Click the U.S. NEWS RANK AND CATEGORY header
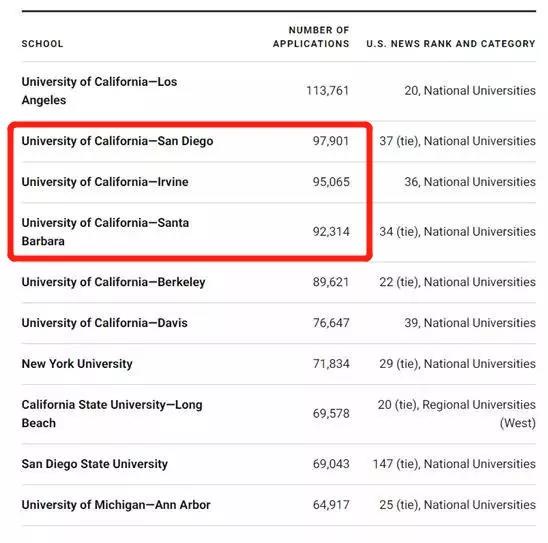This screenshot has width=548, height=543. click(x=451, y=44)
